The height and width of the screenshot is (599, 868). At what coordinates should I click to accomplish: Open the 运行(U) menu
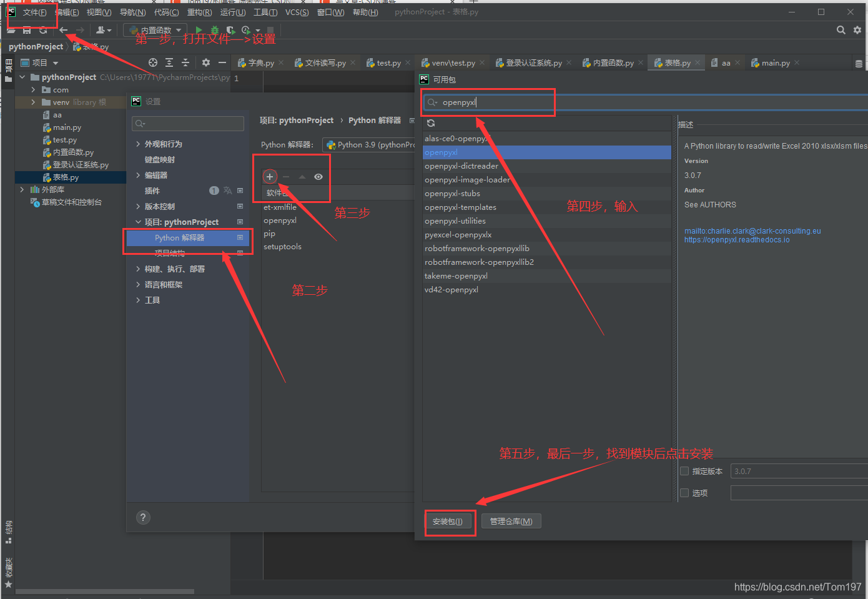click(x=233, y=12)
